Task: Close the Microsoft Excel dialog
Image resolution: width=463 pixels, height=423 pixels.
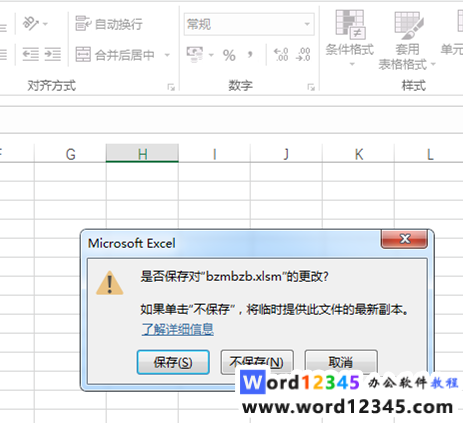Action: pyautogui.click(x=404, y=239)
